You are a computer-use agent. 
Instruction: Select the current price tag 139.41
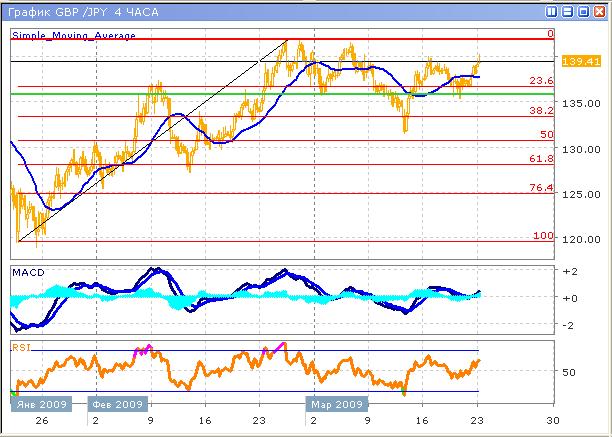coord(581,61)
